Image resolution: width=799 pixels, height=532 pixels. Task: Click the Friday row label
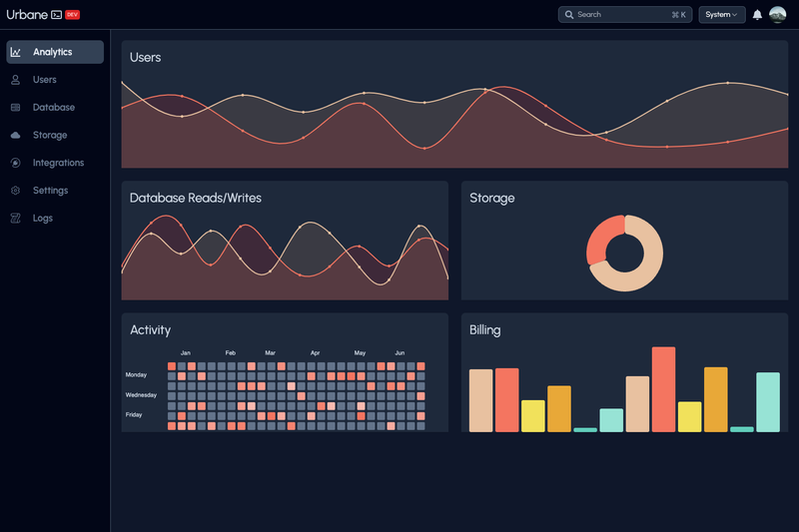point(134,415)
